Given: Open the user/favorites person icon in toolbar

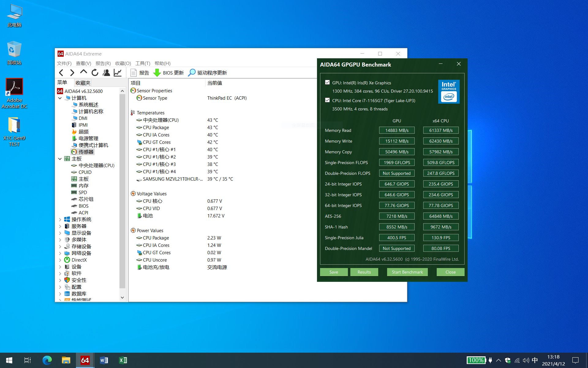Looking at the screenshot, I should [x=106, y=73].
